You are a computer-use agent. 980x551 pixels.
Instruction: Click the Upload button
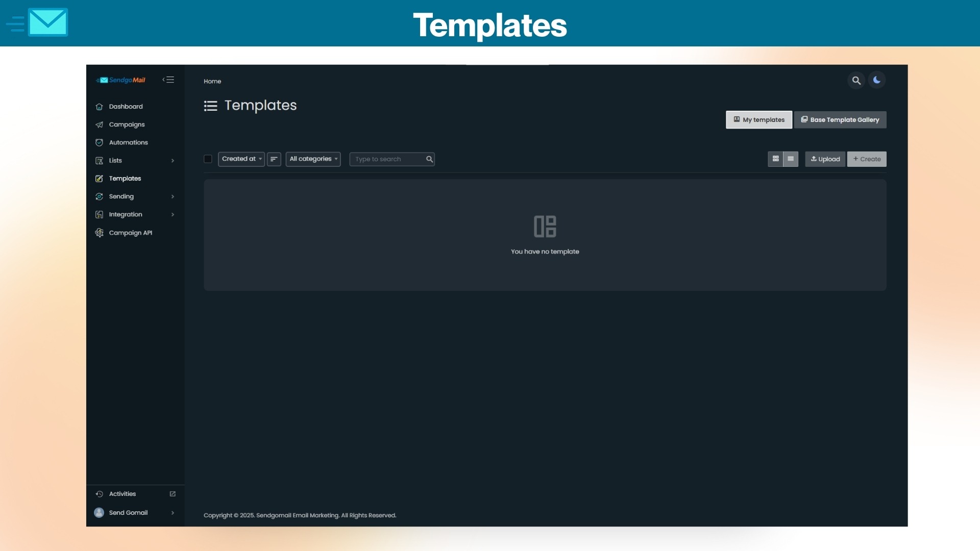(x=825, y=159)
